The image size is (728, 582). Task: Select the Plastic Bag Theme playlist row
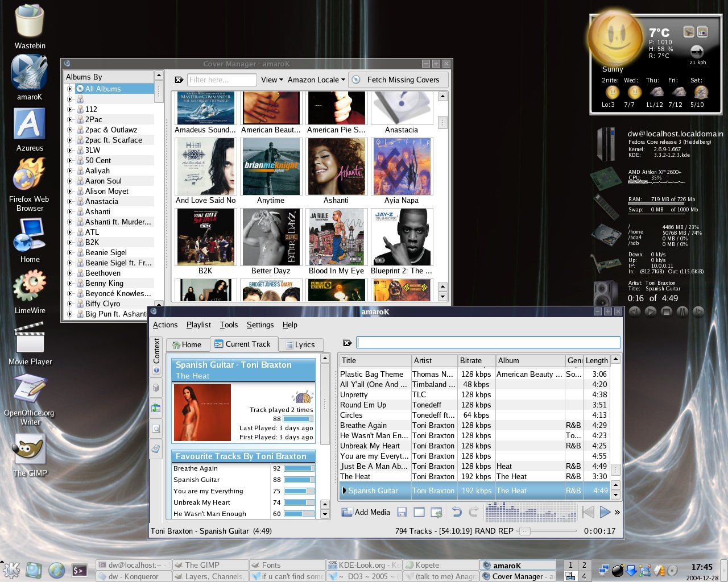[473, 374]
